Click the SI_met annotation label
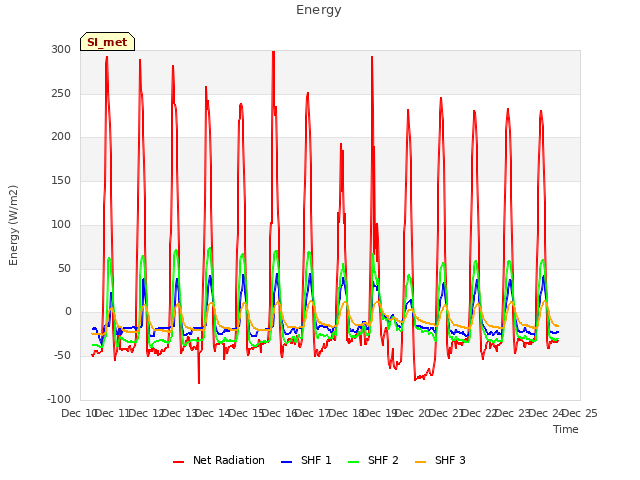The height and width of the screenshot is (480, 640). (107, 42)
